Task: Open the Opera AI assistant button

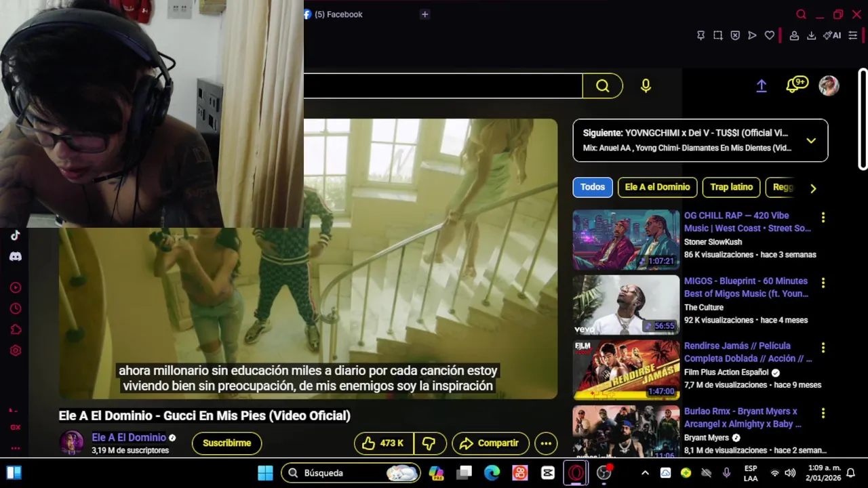Action: [832, 35]
